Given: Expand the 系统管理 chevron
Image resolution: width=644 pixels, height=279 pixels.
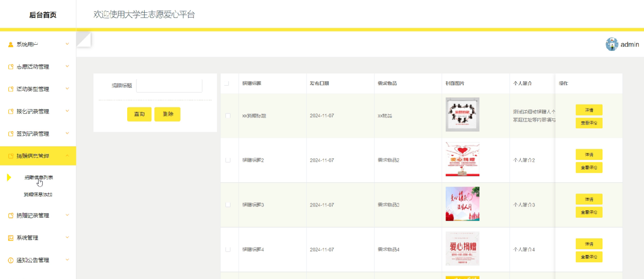Looking at the screenshot, I should [67, 237].
